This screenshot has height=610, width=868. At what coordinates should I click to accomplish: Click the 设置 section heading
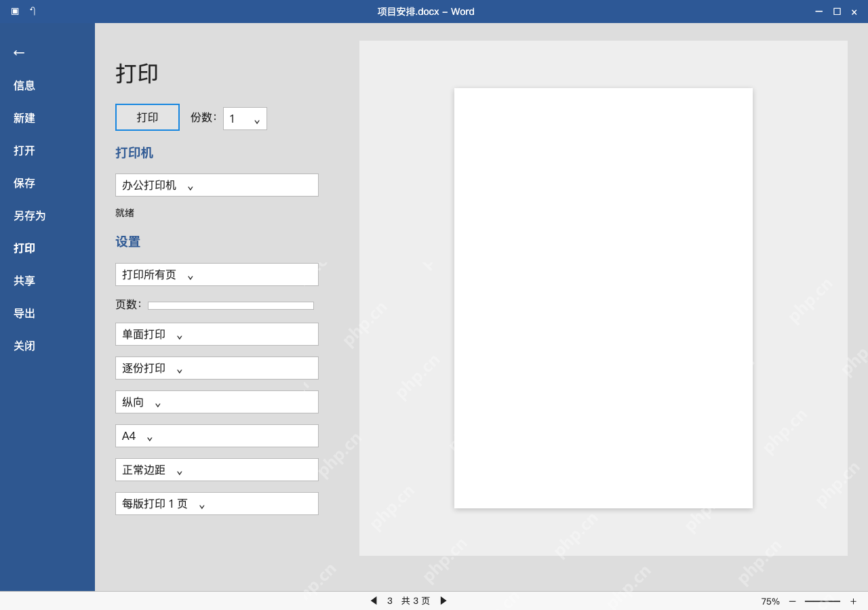click(128, 242)
